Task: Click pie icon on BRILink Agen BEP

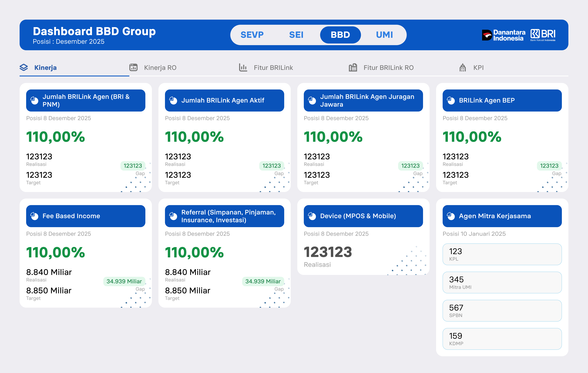Action: [451, 100]
